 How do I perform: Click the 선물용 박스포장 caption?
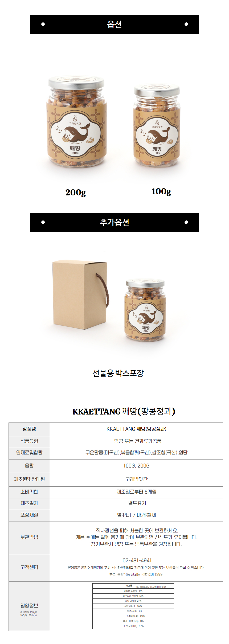pos(118,373)
